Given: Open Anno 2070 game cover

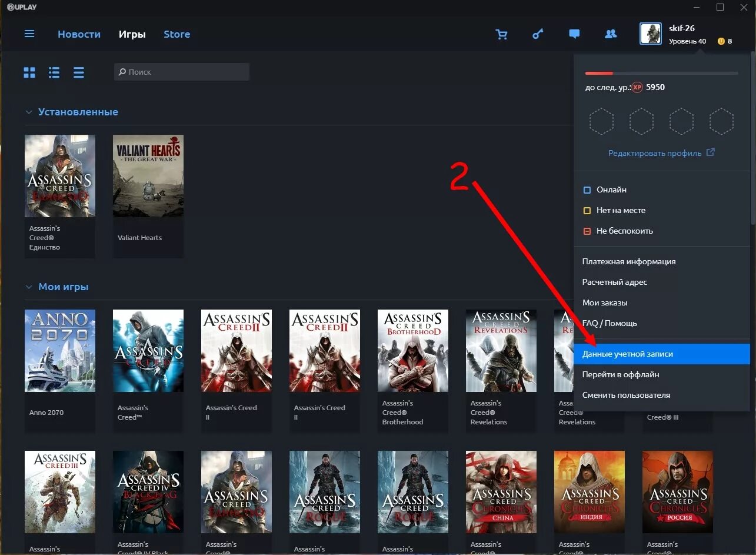Looking at the screenshot, I should coord(60,351).
